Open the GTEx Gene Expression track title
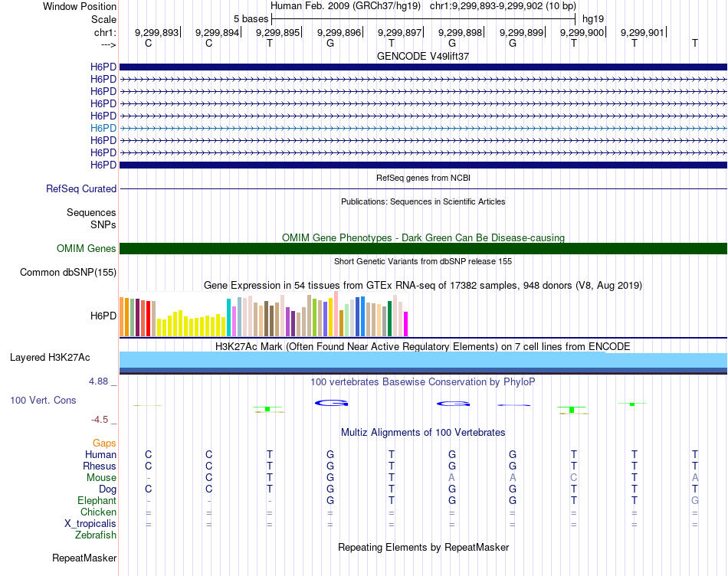 (423, 286)
